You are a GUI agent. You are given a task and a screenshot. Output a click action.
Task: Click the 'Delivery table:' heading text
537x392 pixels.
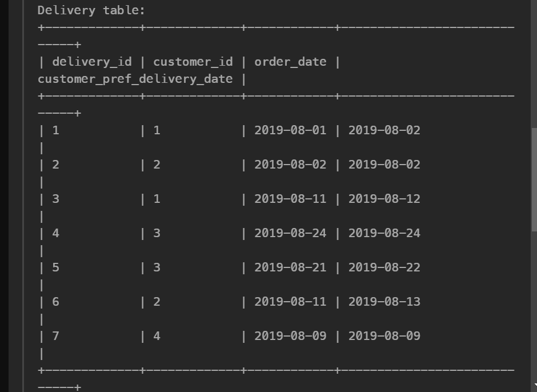91,10
